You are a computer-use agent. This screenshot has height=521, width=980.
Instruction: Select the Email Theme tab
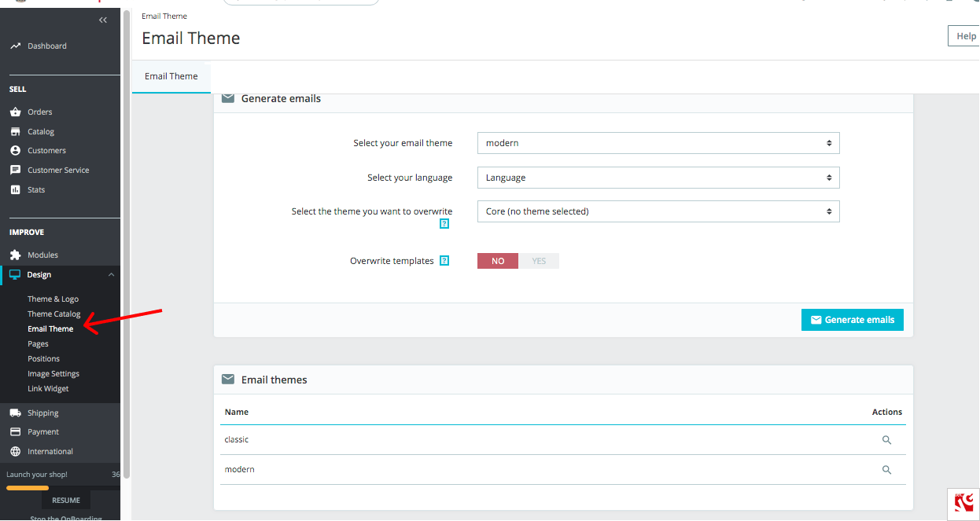pyautogui.click(x=171, y=76)
